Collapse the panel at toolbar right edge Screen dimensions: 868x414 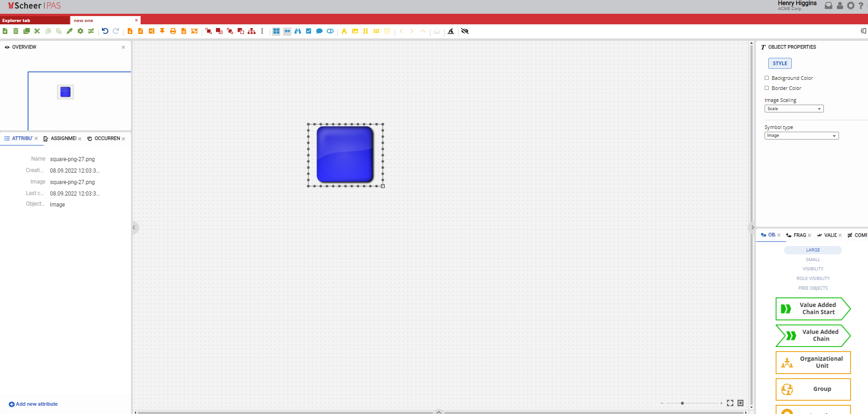tap(863, 31)
